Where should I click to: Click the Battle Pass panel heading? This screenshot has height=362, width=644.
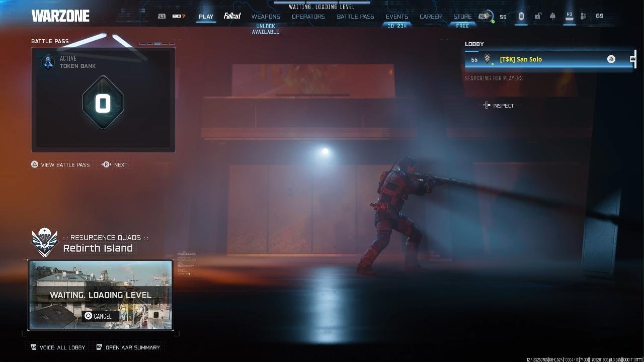pyautogui.click(x=50, y=41)
